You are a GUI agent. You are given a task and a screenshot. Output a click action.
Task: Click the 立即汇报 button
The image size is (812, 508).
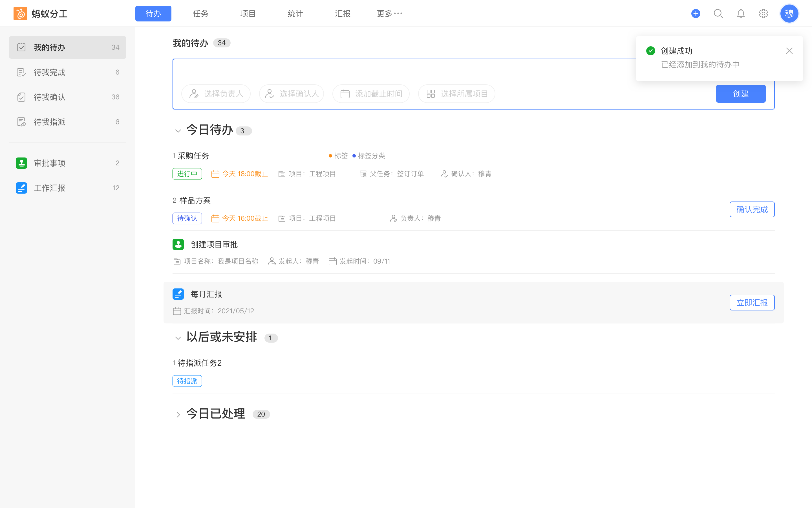pos(752,302)
